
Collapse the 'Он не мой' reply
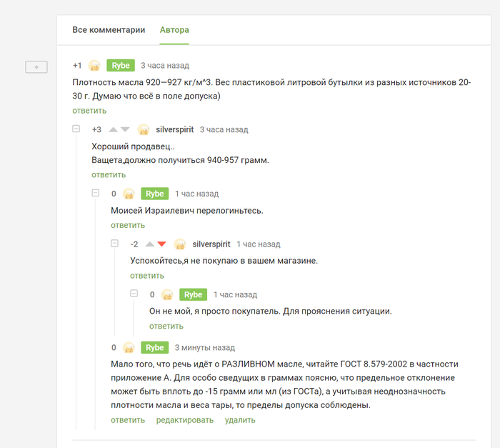click(x=134, y=294)
